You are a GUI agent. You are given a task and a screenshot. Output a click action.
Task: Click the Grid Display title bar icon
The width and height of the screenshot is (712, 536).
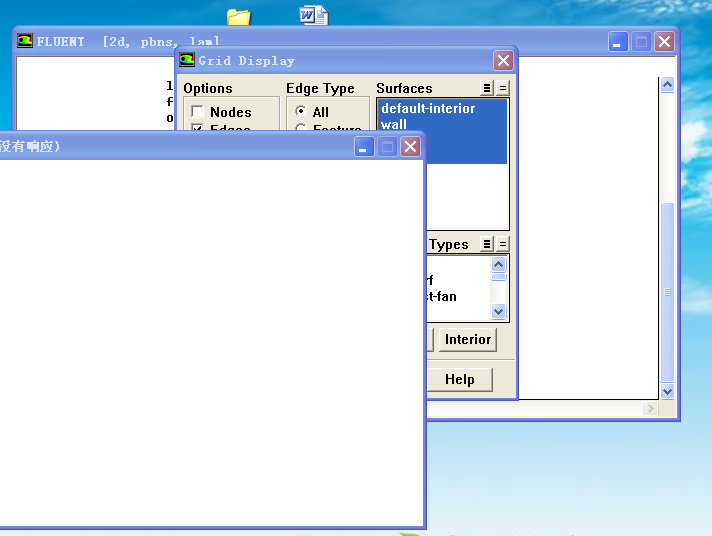(187, 60)
